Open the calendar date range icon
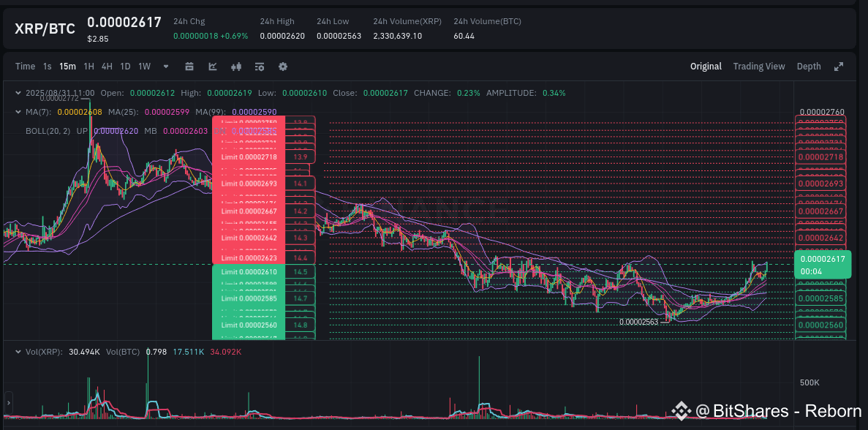This screenshot has width=868, height=430. click(x=189, y=67)
